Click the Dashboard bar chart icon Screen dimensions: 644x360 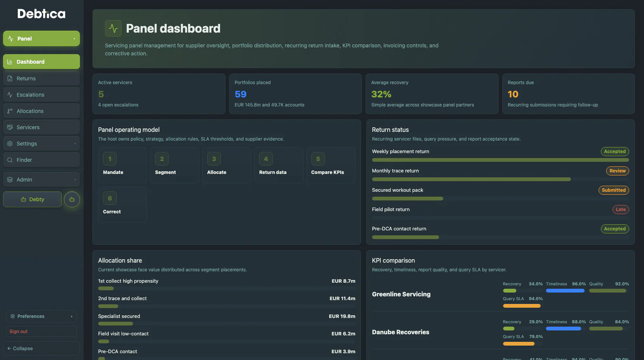10,62
